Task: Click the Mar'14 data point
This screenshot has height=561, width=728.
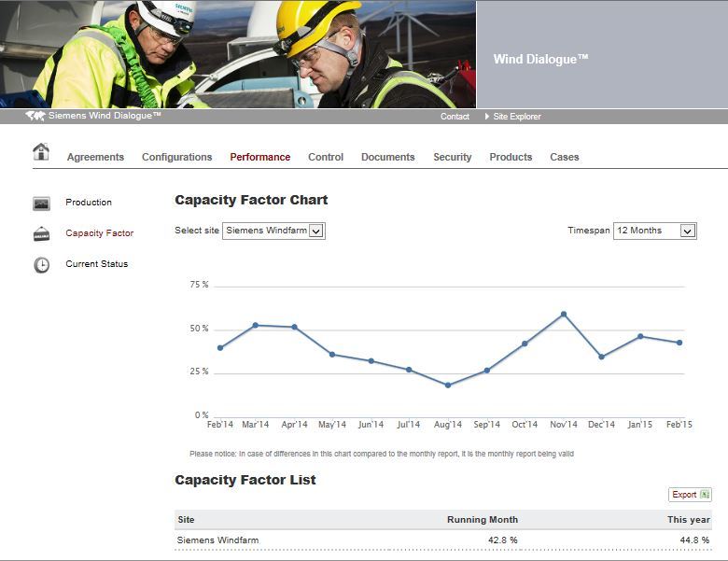Action: pos(256,325)
